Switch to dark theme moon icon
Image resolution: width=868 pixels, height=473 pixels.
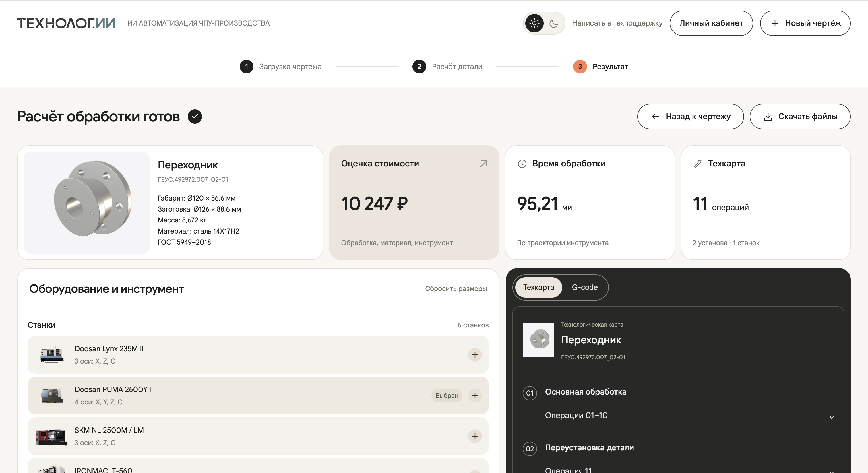pyautogui.click(x=553, y=23)
